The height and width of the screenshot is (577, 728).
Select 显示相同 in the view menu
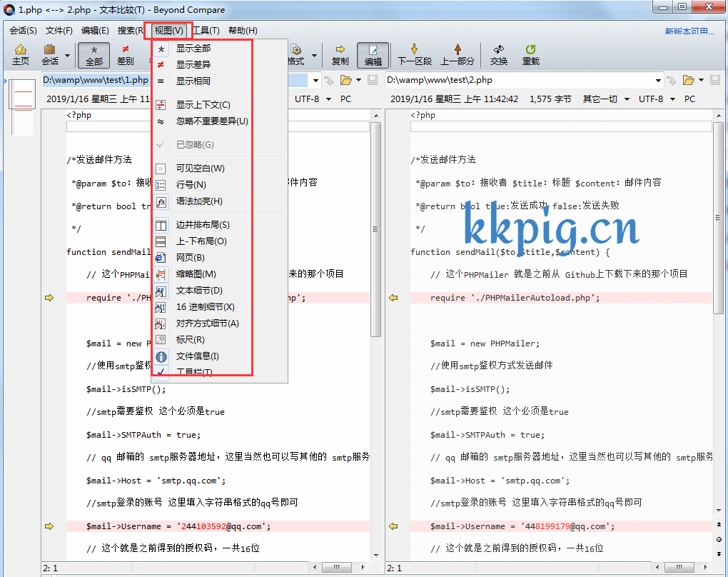tap(220, 81)
